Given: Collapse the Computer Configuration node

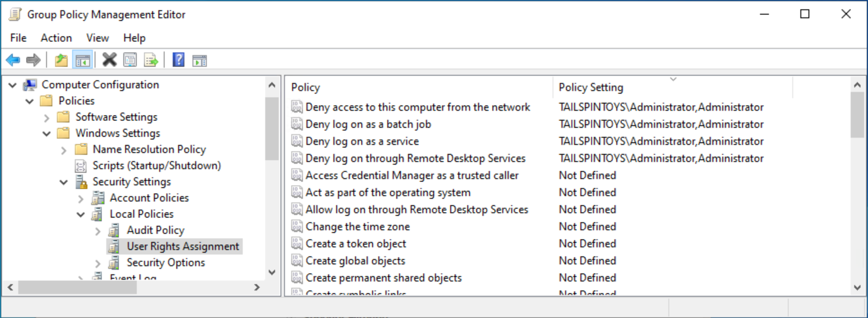Looking at the screenshot, I should tap(13, 85).
